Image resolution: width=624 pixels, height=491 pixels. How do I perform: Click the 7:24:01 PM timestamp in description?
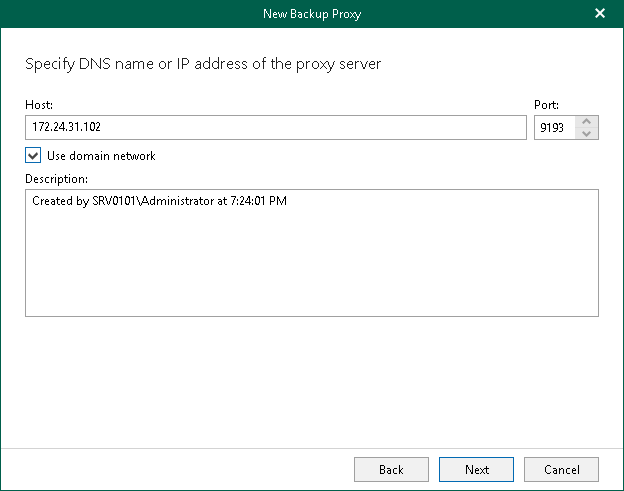click(259, 201)
